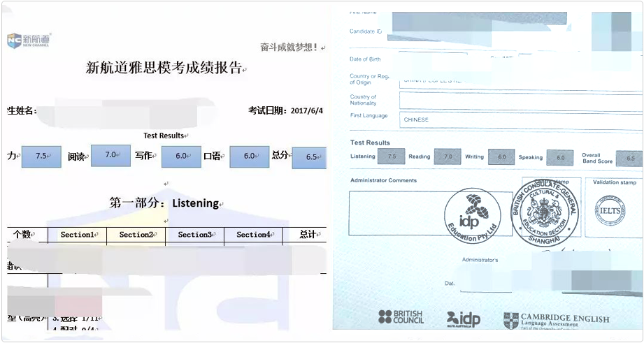Click the blue 6.5 总分 score box
644x343 pixels.
point(309,158)
